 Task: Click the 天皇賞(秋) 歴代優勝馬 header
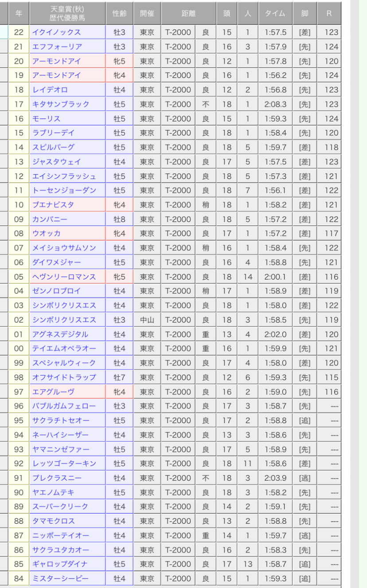67,13
